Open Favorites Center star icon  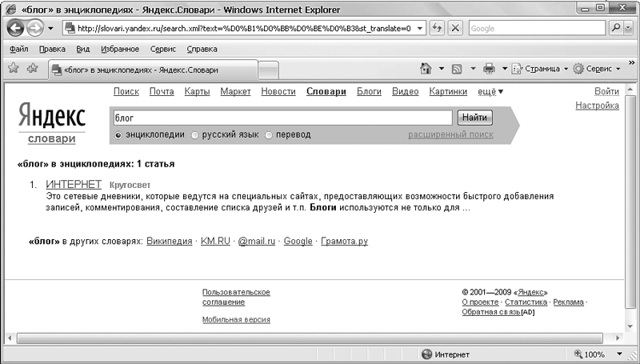click(14, 69)
